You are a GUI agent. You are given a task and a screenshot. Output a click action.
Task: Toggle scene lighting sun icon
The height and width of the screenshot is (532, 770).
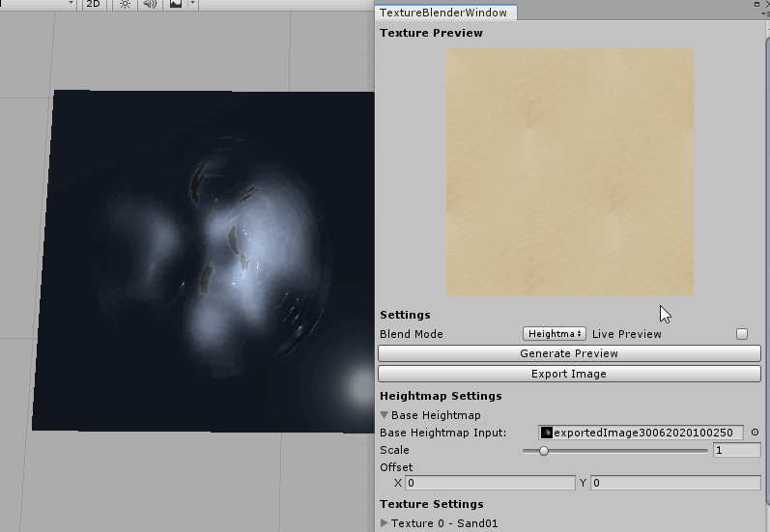coord(125,4)
